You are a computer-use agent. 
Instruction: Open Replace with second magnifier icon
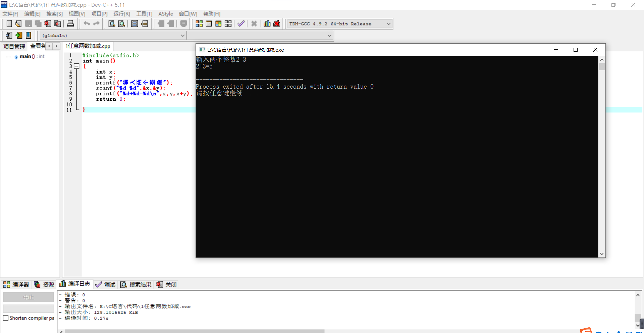click(121, 23)
